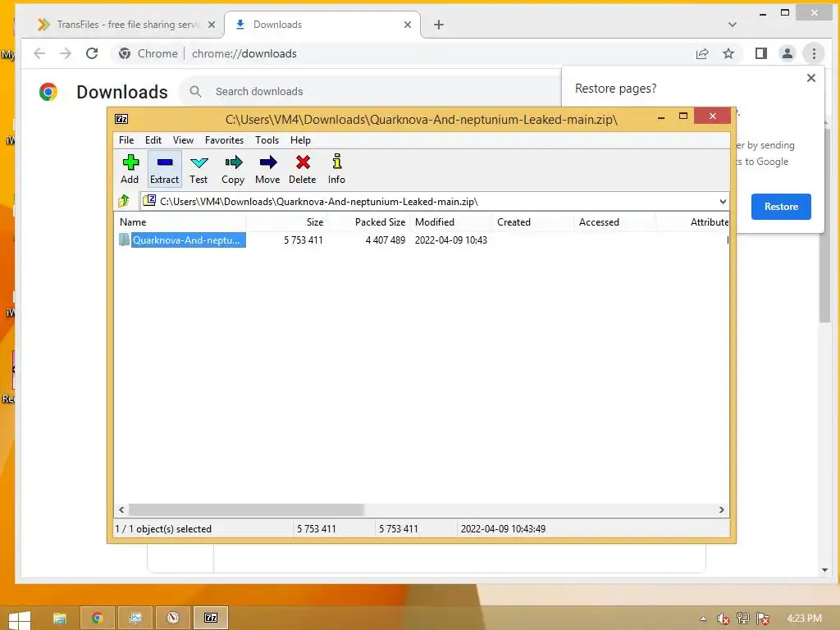Click the volume icon in system tray
The height and width of the screenshot is (630, 840).
724,619
